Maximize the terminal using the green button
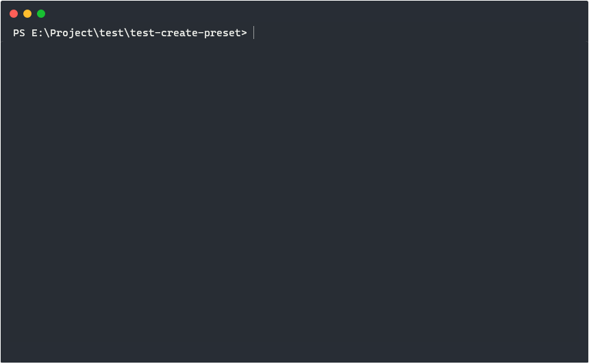The width and height of the screenshot is (589, 364). [x=41, y=14]
